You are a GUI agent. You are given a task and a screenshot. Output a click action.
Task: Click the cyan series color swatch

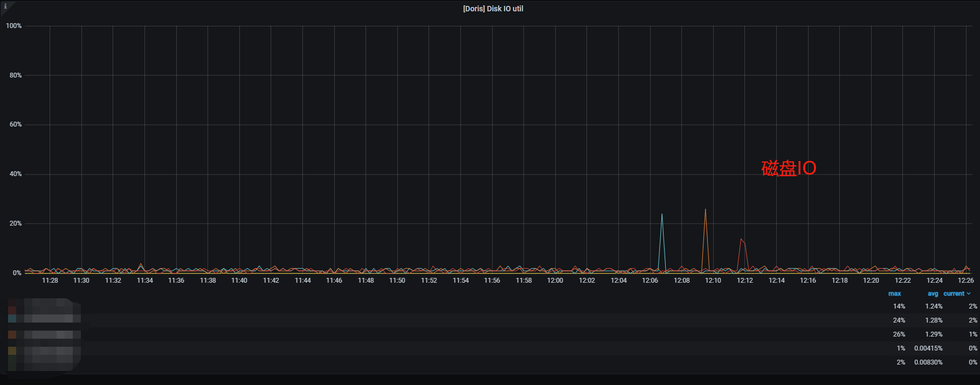(12, 319)
